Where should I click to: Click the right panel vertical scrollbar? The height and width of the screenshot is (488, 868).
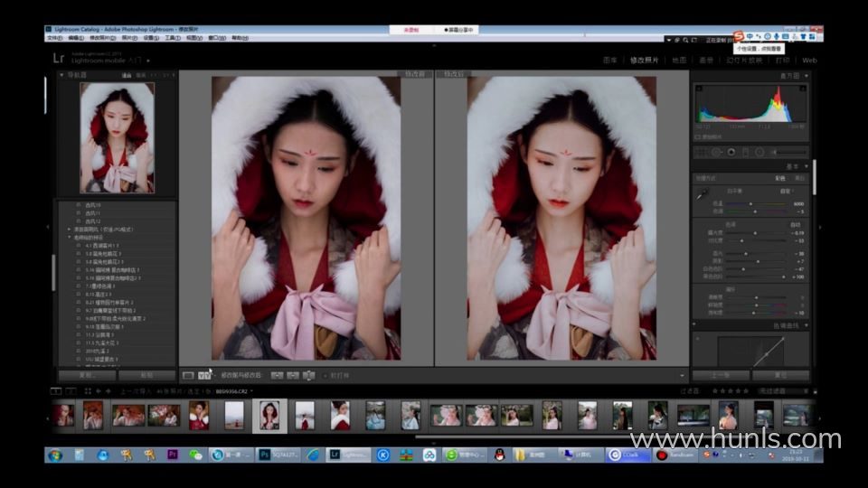click(x=815, y=177)
